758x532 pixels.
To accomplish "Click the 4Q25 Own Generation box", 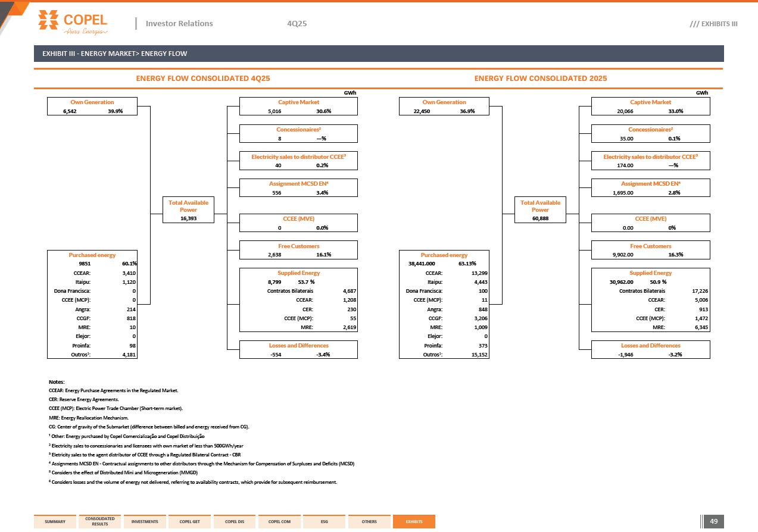I will [x=92, y=107].
